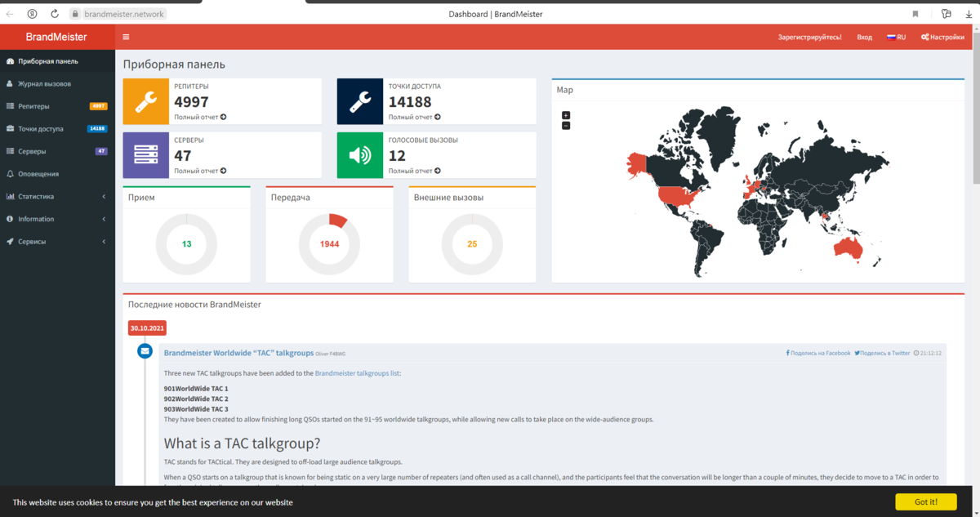The width and height of the screenshot is (980, 517).
Task: Click the '901WorldWide TAC 1' line
Action: point(196,388)
